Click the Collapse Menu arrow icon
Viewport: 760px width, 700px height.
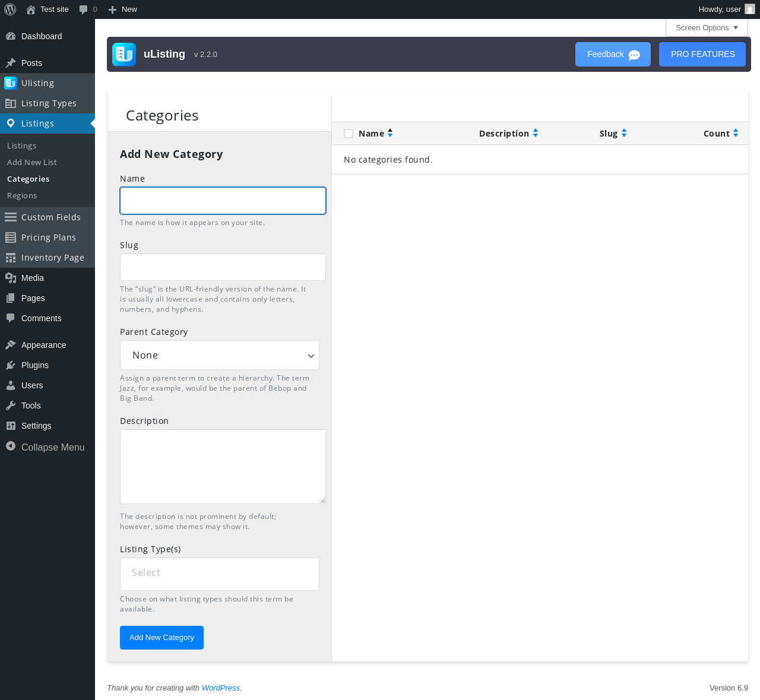click(11, 446)
